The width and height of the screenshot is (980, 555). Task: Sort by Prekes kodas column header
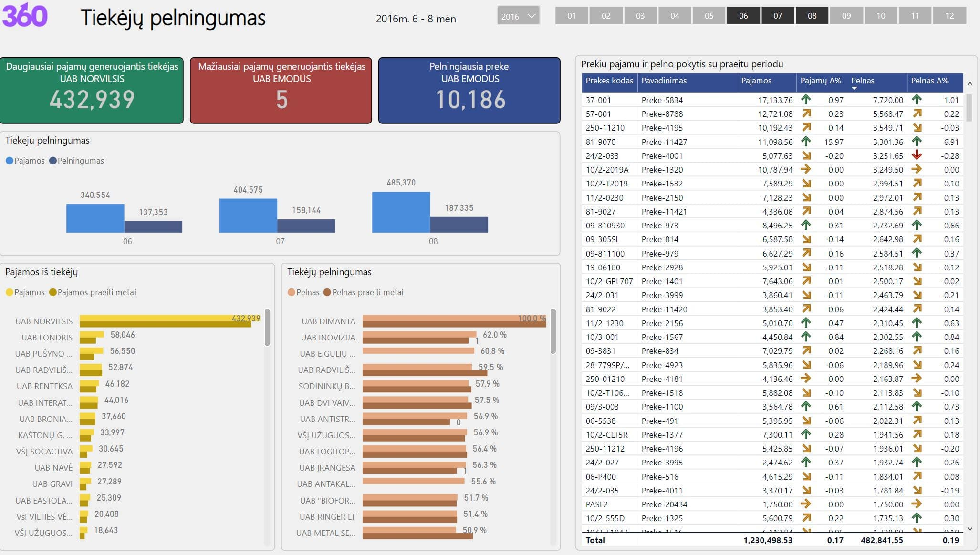[609, 81]
